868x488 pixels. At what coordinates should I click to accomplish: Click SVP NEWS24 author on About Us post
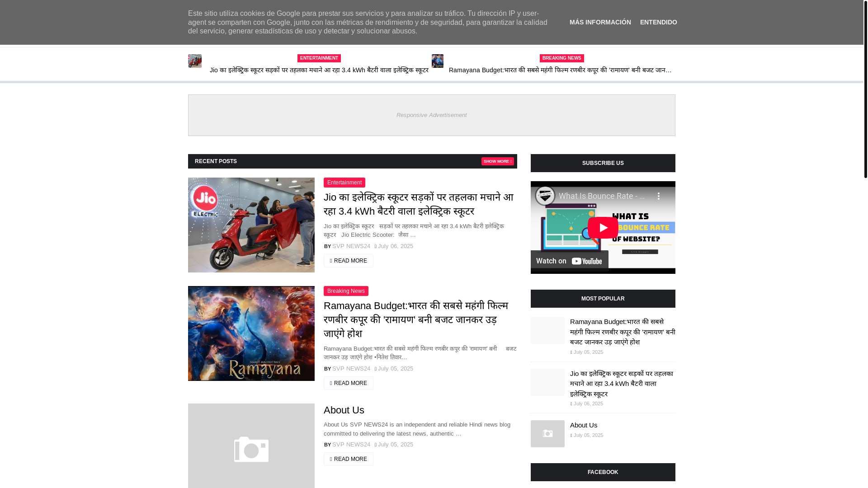coord(351,445)
